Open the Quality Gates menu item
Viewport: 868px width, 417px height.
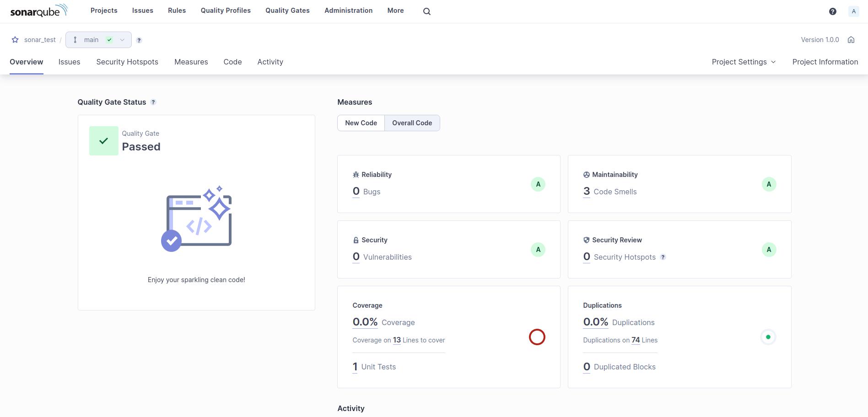point(287,11)
